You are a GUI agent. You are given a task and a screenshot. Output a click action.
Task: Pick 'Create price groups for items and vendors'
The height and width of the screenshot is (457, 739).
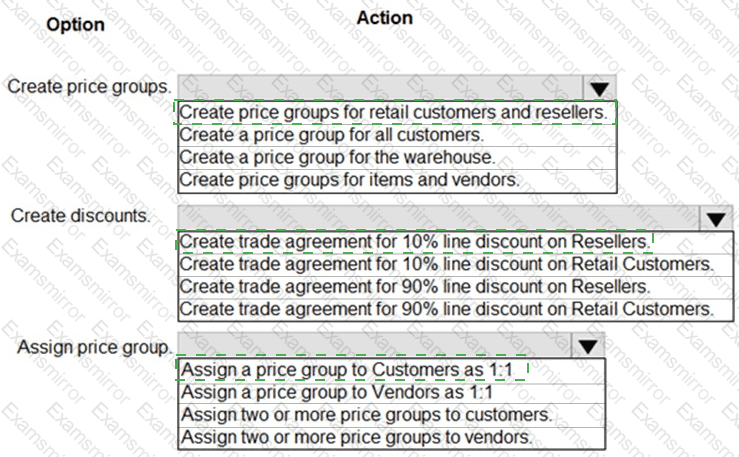(349, 180)
